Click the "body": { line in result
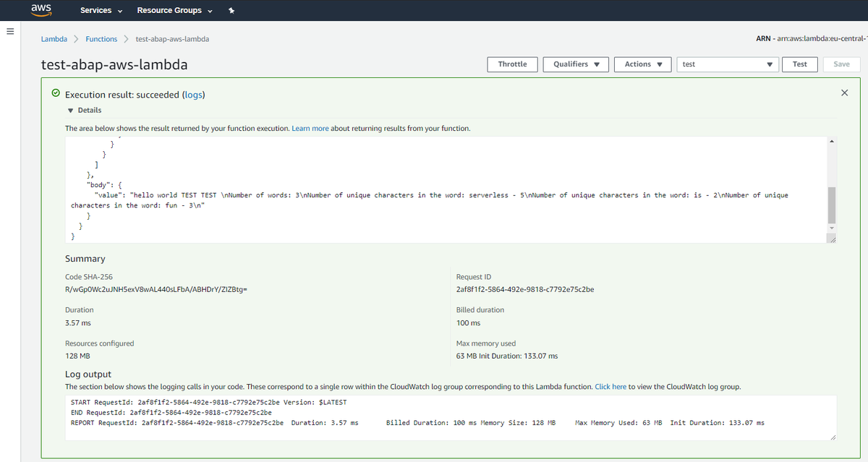Viewport: 868px width, 462px height. point(105,185)
